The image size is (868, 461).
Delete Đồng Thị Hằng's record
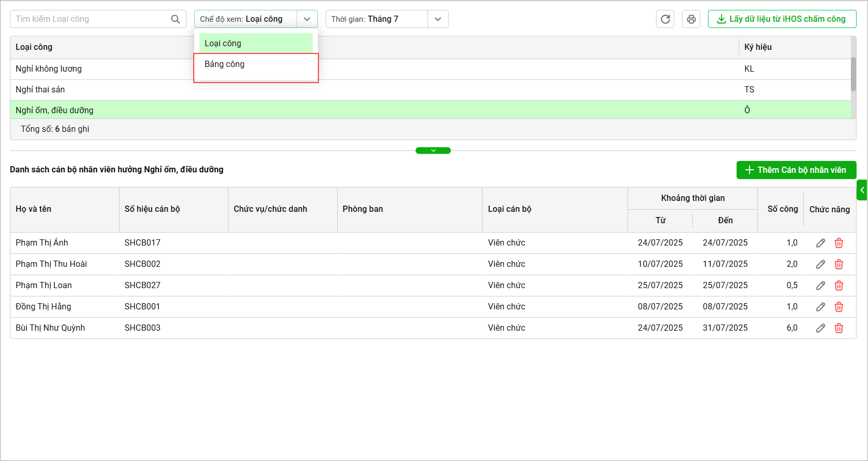[x=838, y=307]
